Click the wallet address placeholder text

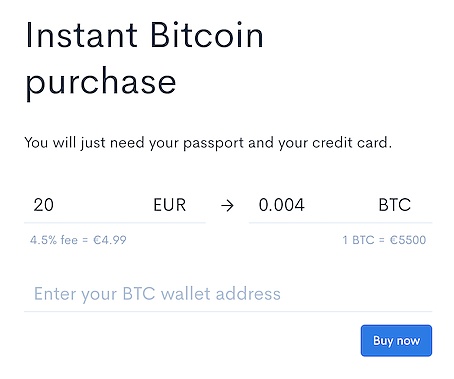tap(157, 294)
